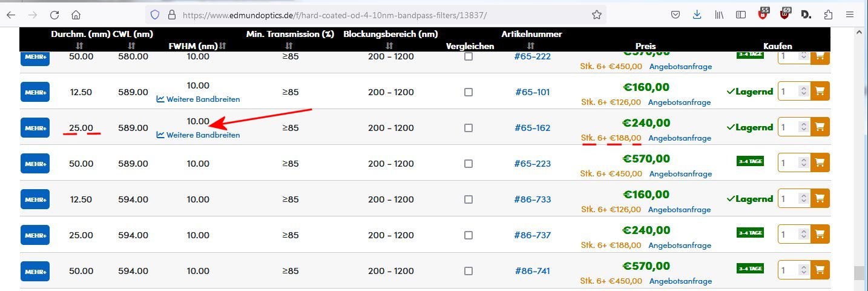The height and width of the screenshot is (291, 868).
Task: Go to the browser home page
Action: pyautogui.click(x=76, y=15)
